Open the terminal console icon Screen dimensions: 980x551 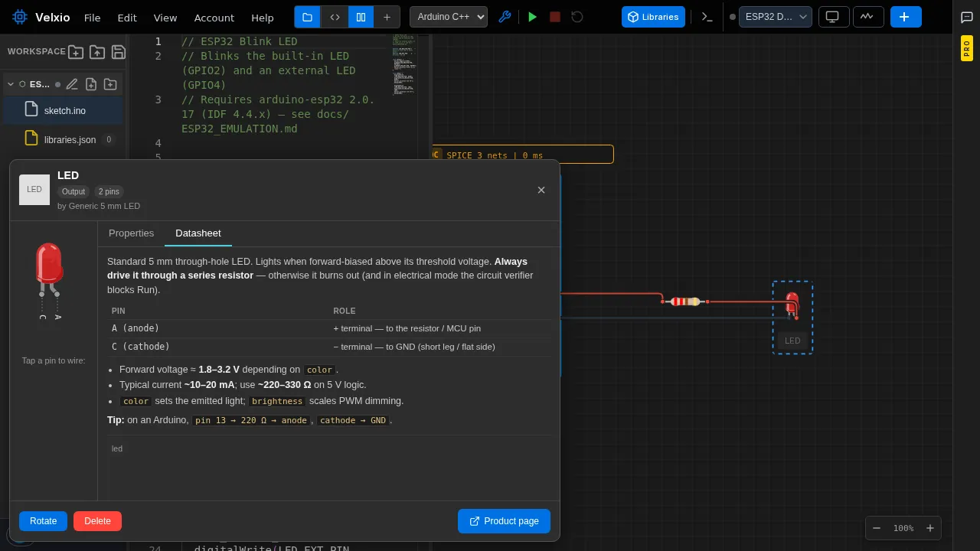click(707, 17)
